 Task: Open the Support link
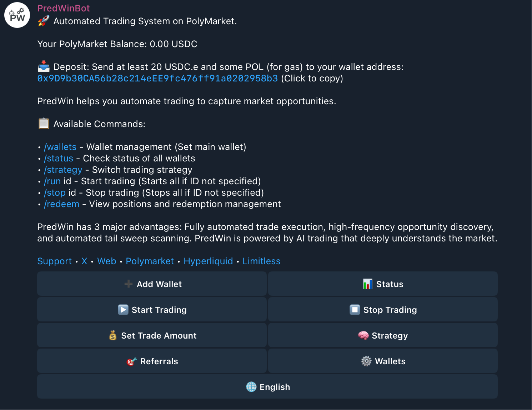[x=55, y=261]
